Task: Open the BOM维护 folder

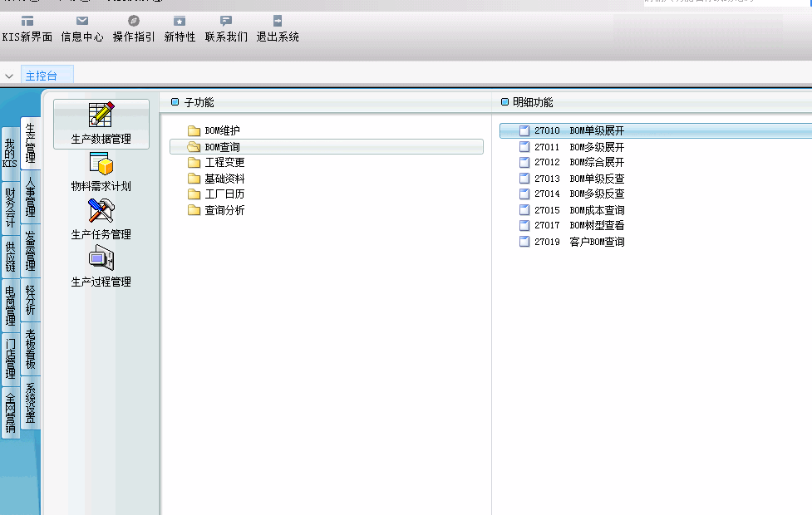Action: [x=222, y=130]
